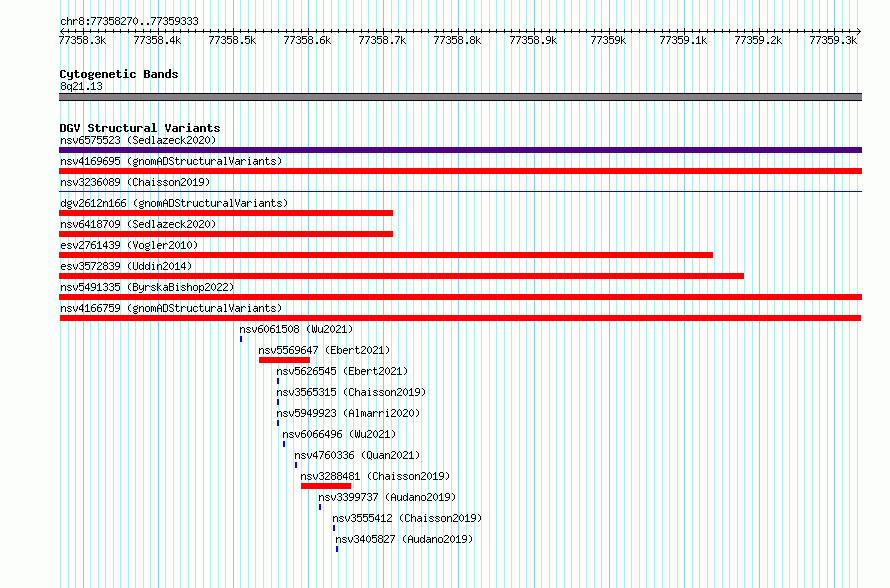
Task: Click the chr8:77358270..77359333 coordinate label
Action: 129,21
